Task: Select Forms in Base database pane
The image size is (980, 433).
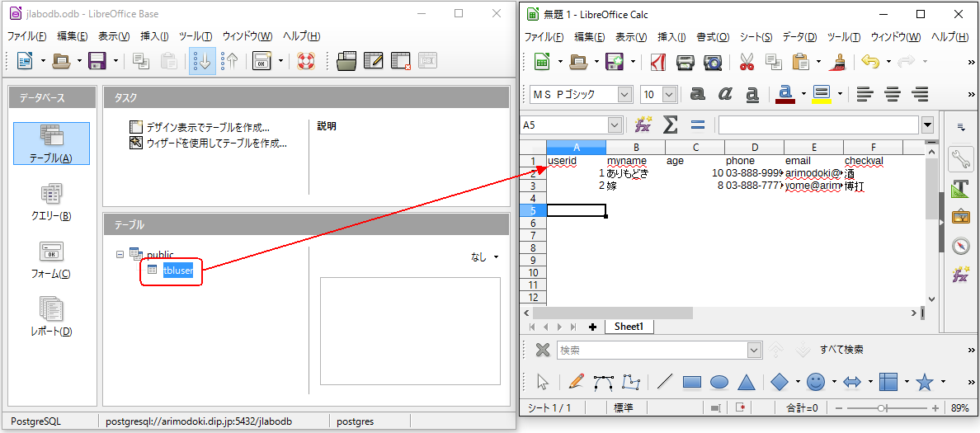Action: (51, 260)
